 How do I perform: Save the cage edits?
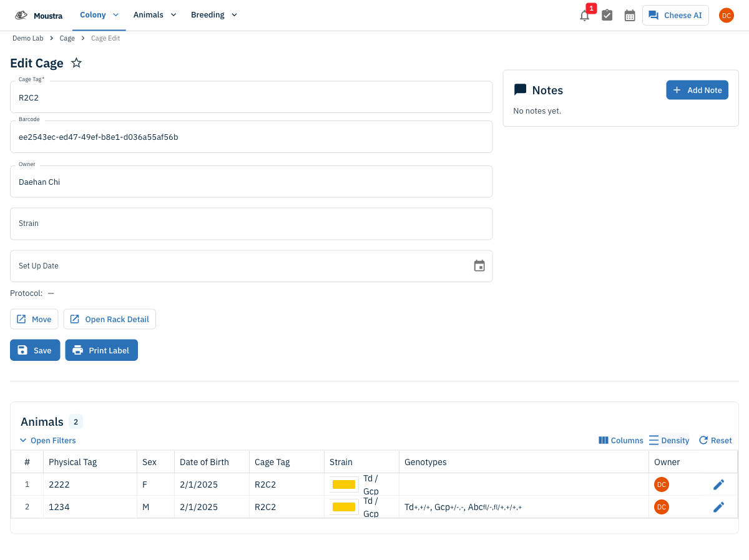coord(35,350)
